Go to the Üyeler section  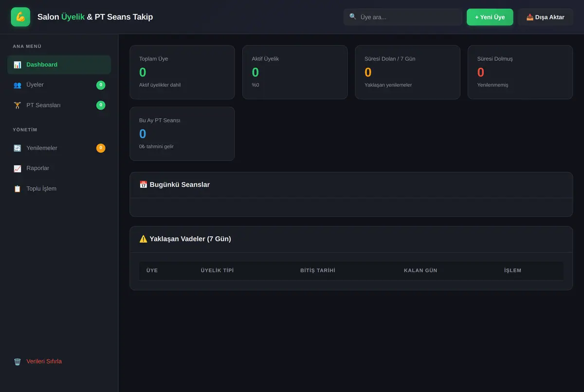point(59,85)
